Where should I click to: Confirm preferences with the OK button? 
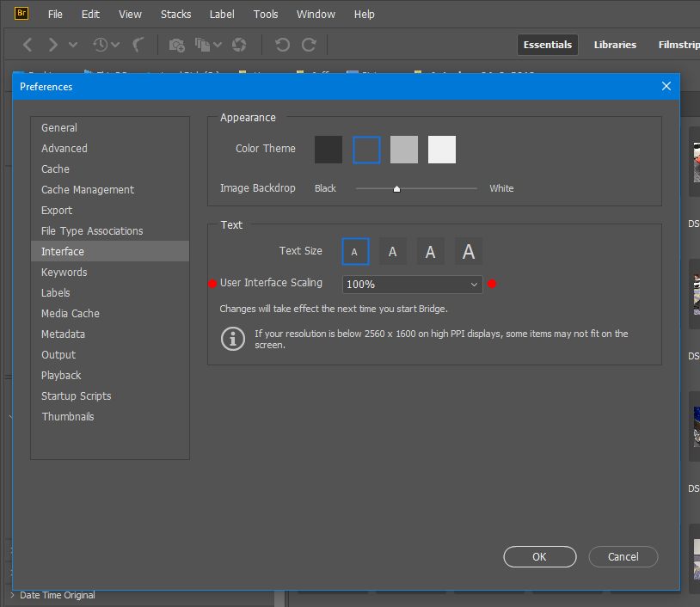tap(539, 556)
